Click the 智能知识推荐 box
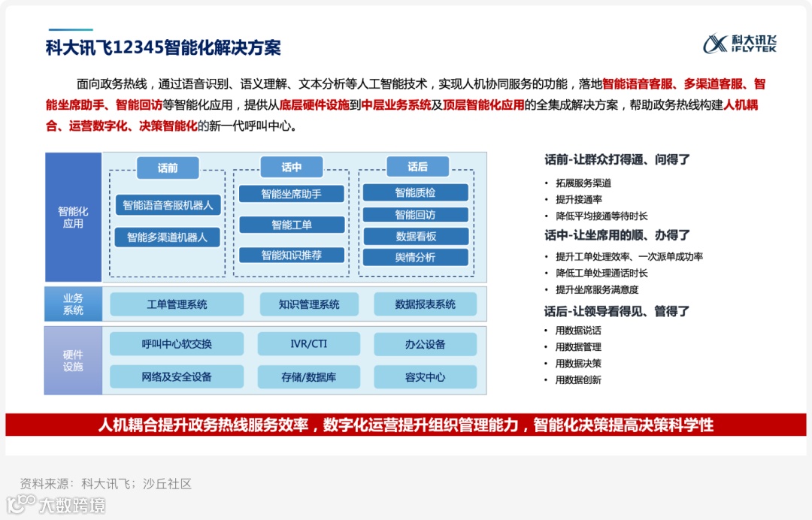Screen dimensions: 812x520 [x=292, y=255]
